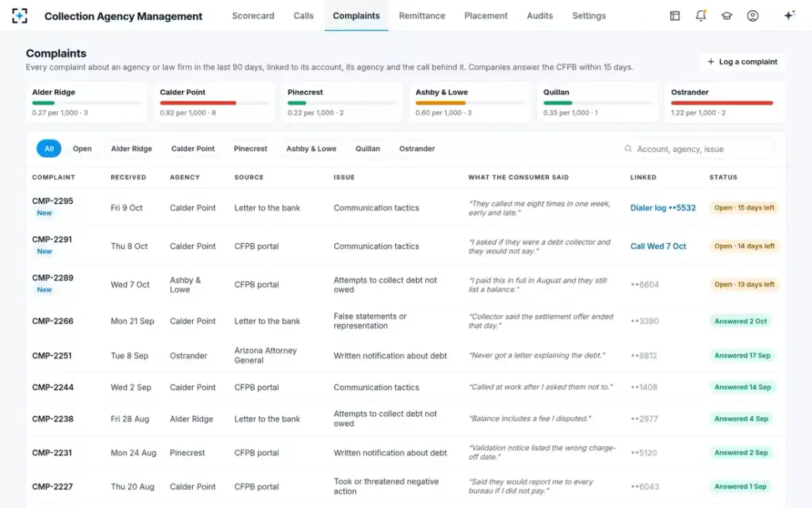Filter by Ostrander chip
The image size is (812, 508).
click(417, 149)
